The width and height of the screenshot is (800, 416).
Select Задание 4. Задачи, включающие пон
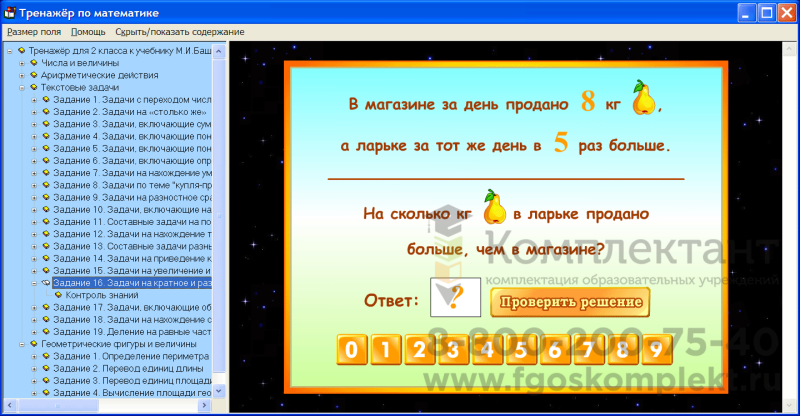(132, 136)
